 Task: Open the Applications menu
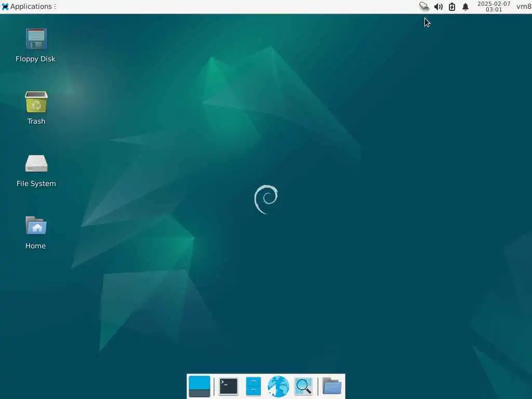coord(29,6)
